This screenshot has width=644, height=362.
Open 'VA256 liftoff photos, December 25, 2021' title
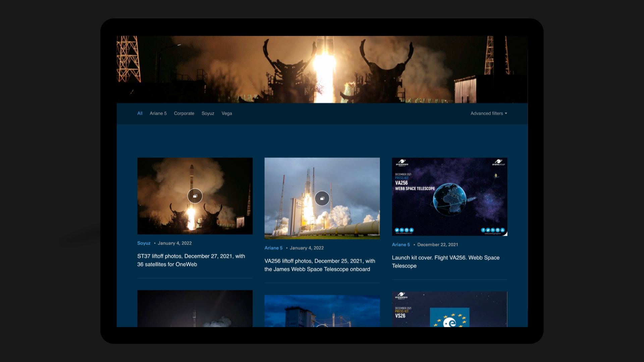click(x=320, y=265)
